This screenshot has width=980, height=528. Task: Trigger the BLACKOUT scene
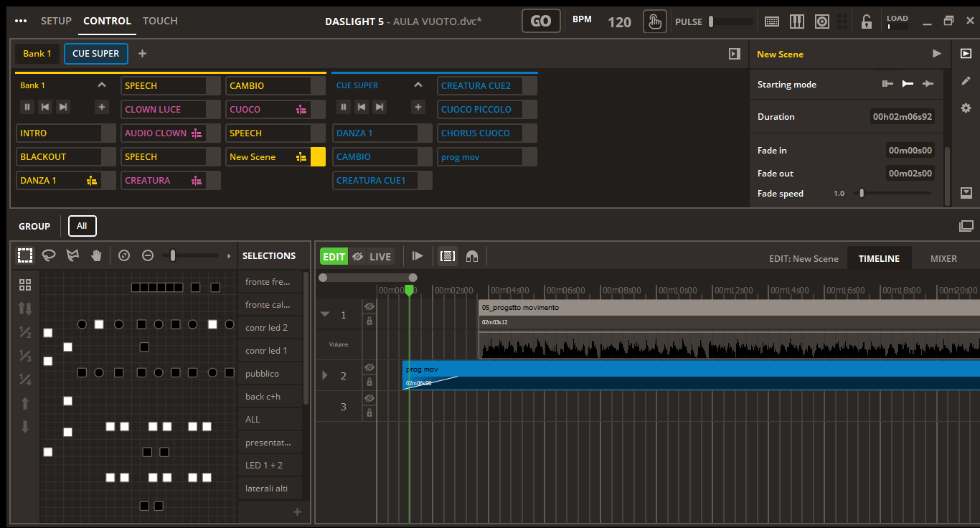[x=66, y=156]
